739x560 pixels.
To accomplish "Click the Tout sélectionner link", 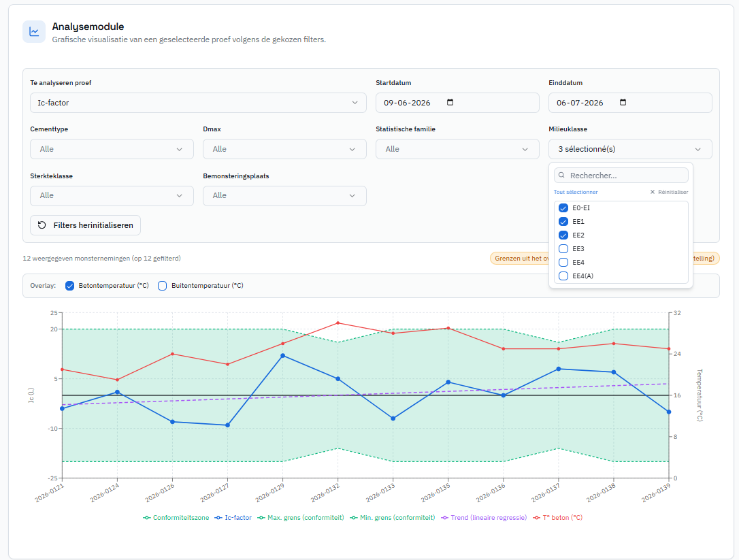I will point(576,192).
